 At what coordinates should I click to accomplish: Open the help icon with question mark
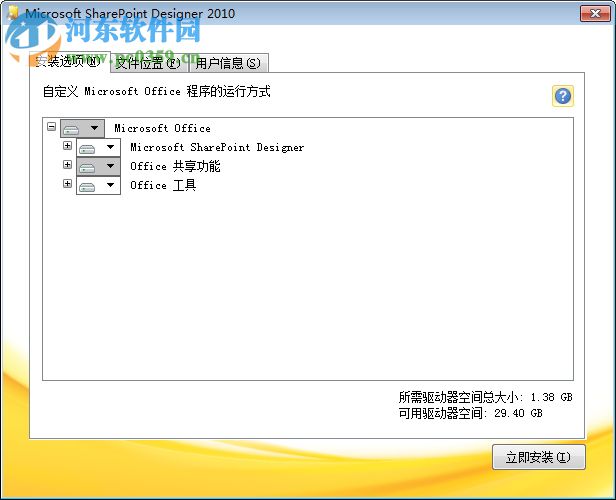tap(563, 96)
